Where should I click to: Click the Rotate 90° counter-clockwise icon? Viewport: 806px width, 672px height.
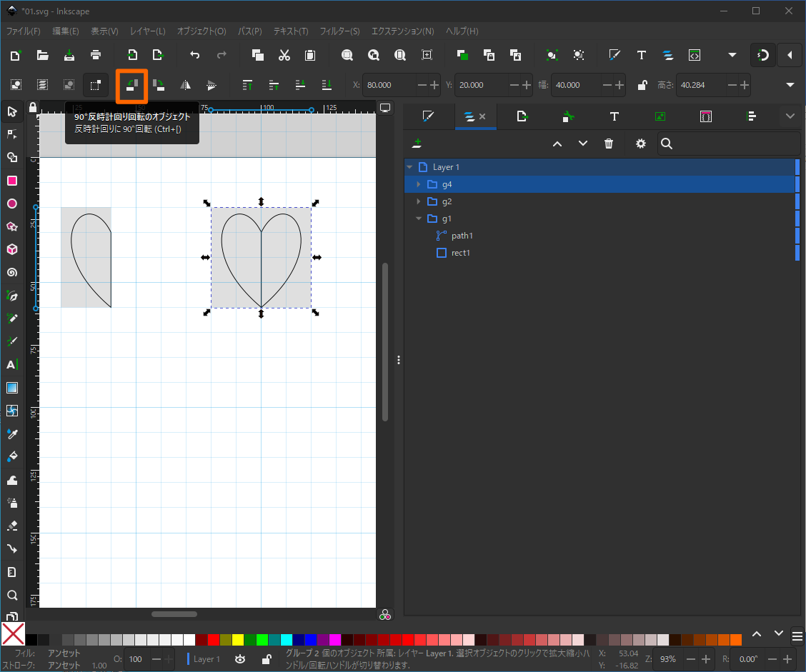pos(132,85)
